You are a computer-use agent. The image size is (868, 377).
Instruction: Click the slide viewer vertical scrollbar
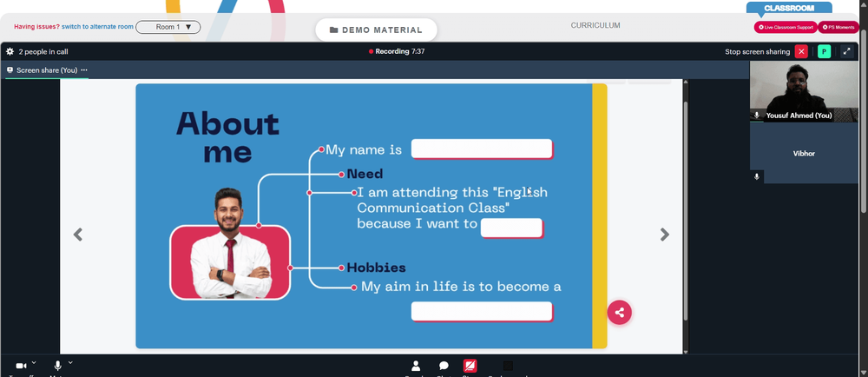pos(686,210)
